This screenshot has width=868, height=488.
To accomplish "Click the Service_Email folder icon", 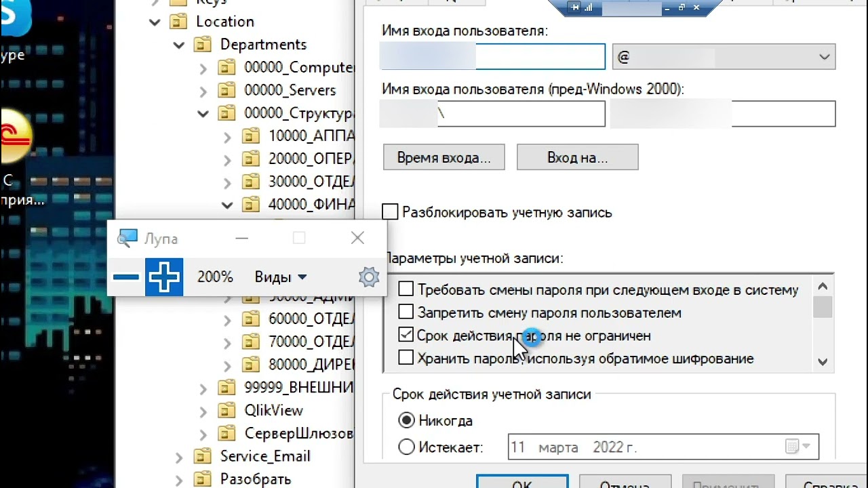I will [x=203, y=456].
